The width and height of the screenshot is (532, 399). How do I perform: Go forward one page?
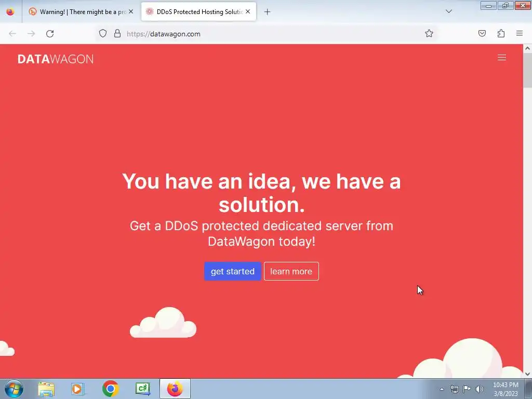[x=31, y=34]
